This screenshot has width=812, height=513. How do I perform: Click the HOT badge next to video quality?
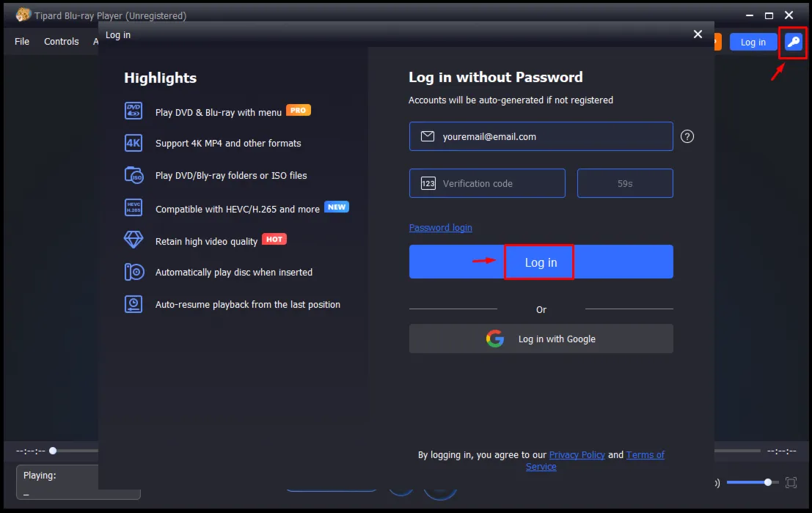pos(274,239)
